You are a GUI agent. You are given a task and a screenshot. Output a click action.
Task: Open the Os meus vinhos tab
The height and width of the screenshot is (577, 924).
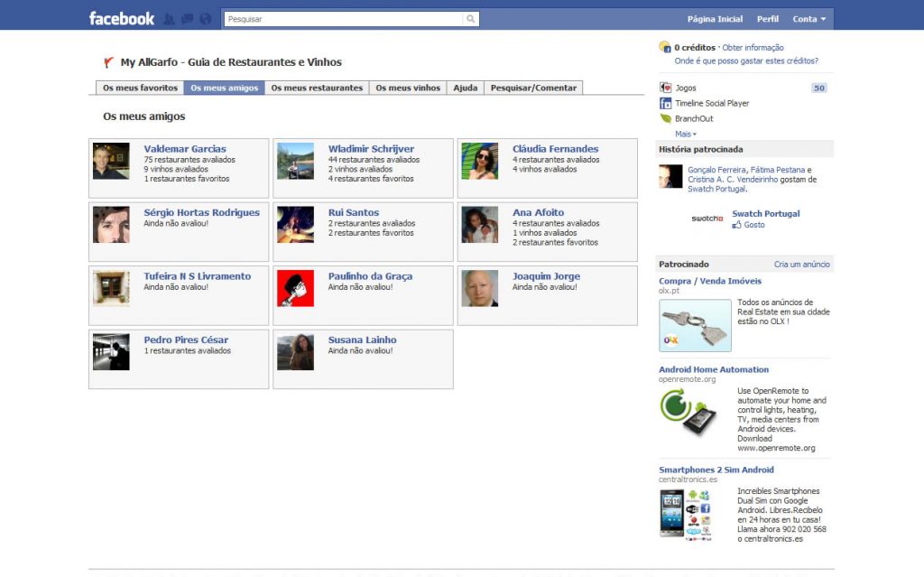[408, 88]
